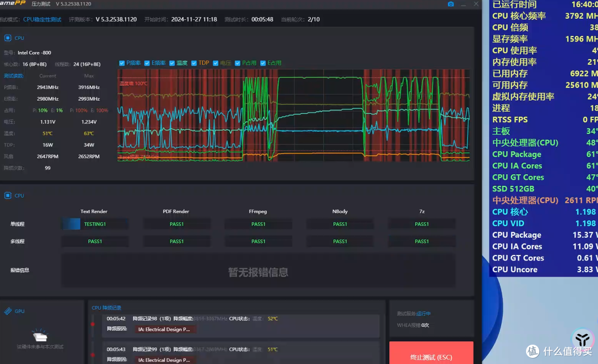Click the current round value 2/10

pyautogui.click(x=313, y=19)
